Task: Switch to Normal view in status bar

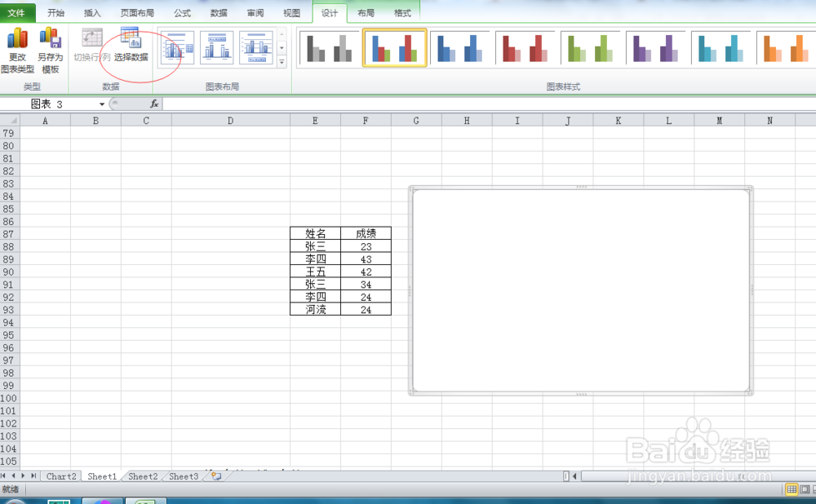Action: pos(792,489)
